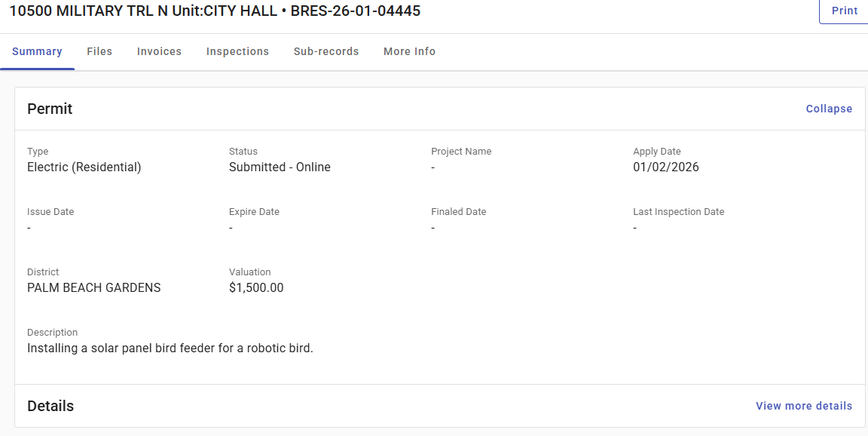Open the Sub-records tab
This screenshot has width=868, height=436.
[326, 51]
